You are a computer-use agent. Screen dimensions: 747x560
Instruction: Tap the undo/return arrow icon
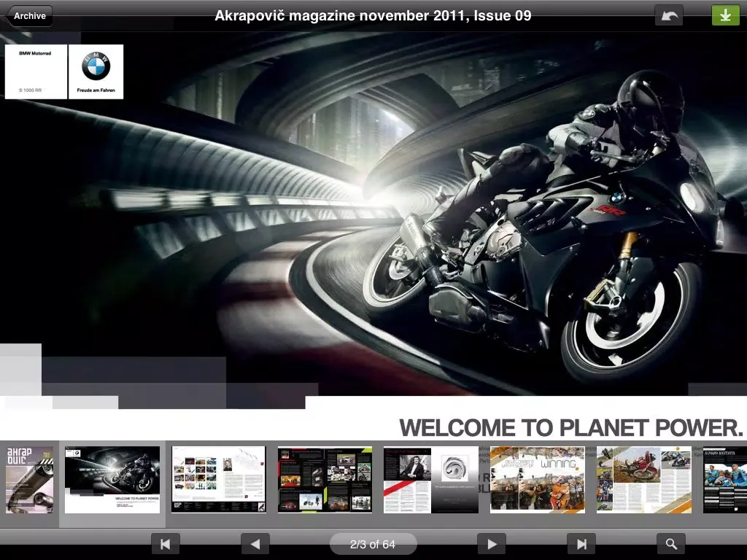click(x=669, y=16)
